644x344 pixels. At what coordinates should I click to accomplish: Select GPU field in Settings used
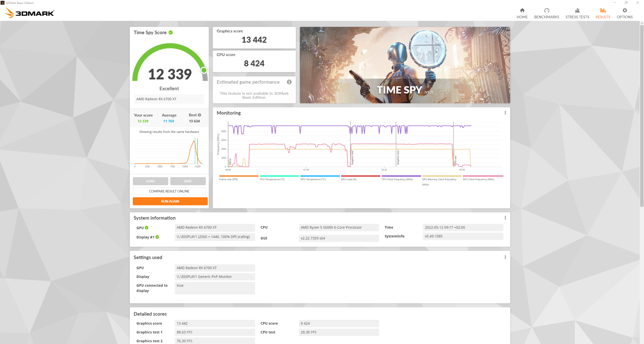coord(215,268)
